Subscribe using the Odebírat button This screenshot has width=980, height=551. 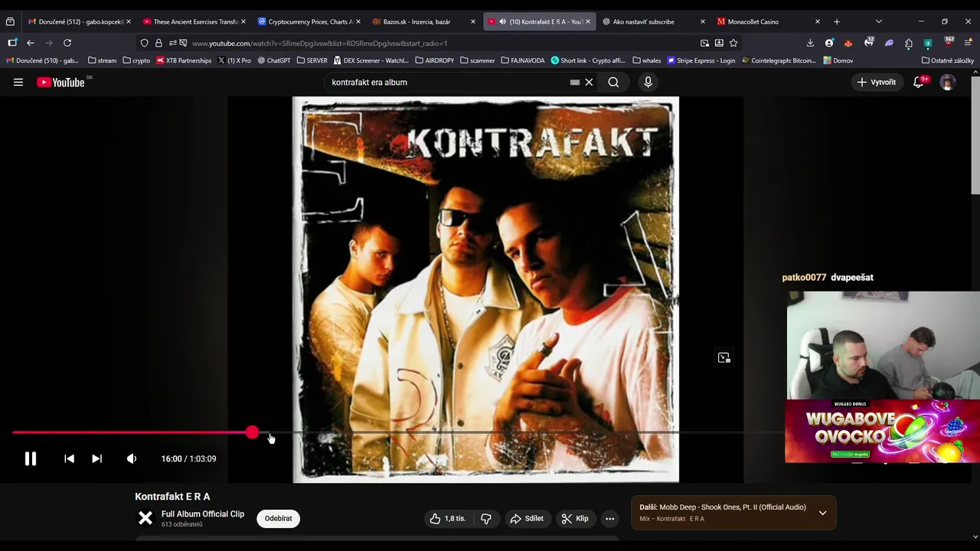point(278,518)
